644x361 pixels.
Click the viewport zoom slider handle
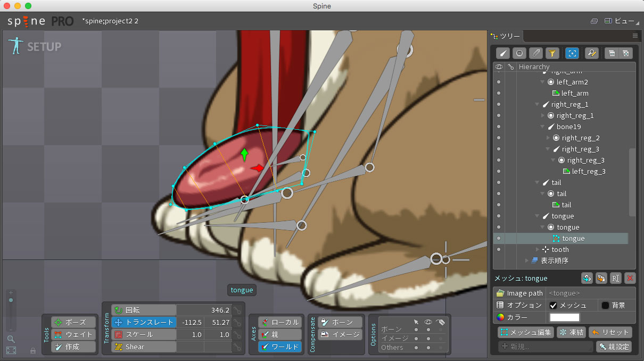11,300
